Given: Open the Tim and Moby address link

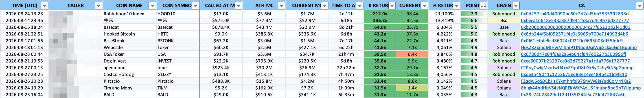Looking at the screenshot, I should click(x=581, y=88).
